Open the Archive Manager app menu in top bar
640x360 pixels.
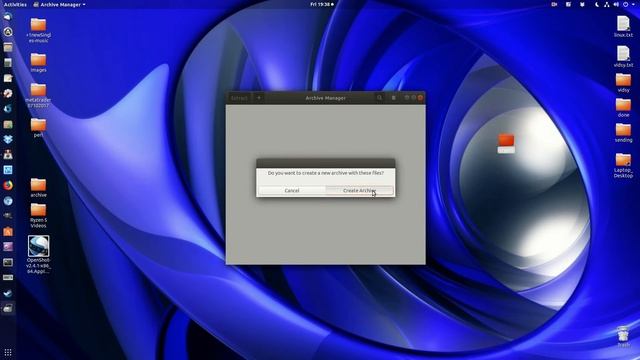coord(60,4)
